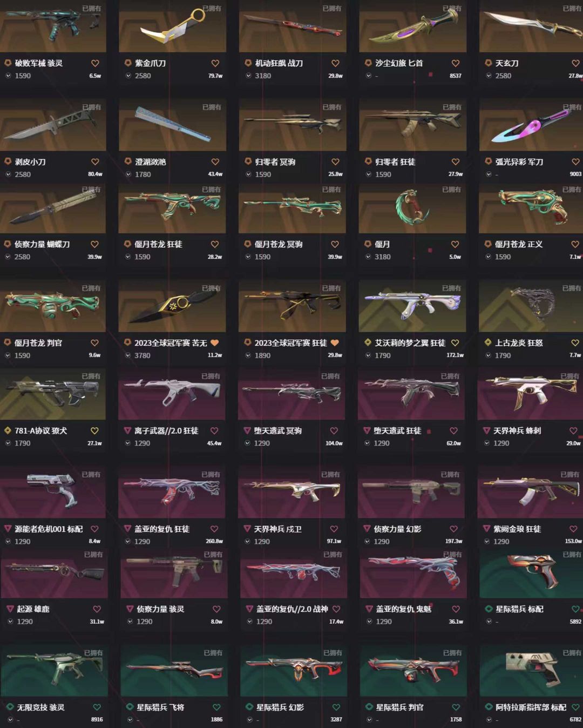This screenshot has height=728, width=583.
Task: Click 已拥有 badge on 沙尘幻旅 匕首
Action: coord(452,9)
